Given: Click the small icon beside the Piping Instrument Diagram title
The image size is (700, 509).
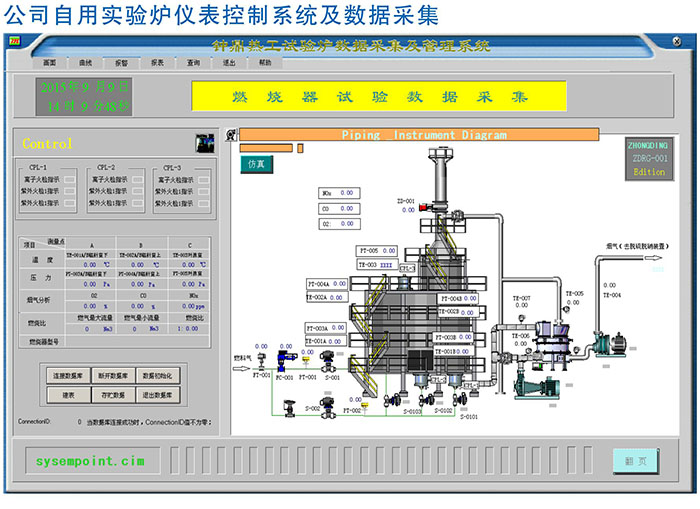Looking at the screenshot, I should tap(231, 135).
